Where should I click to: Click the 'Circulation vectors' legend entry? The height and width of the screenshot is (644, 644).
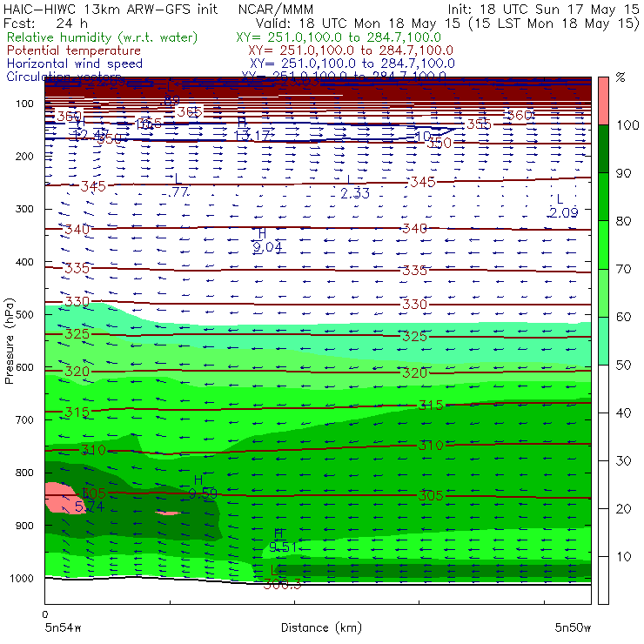(x=64, y=76)
